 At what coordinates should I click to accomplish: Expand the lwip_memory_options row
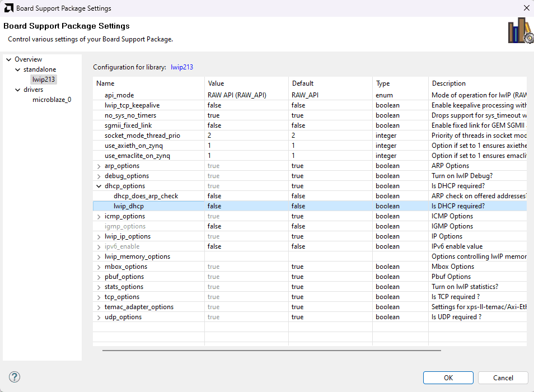pos(99,256)
